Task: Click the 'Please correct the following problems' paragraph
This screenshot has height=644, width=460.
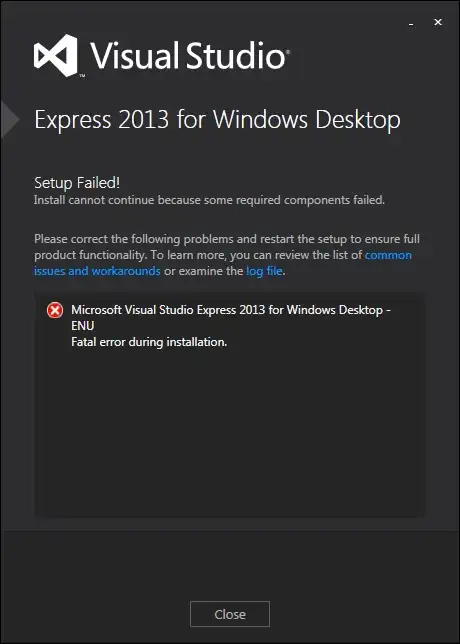Action: 227,255
